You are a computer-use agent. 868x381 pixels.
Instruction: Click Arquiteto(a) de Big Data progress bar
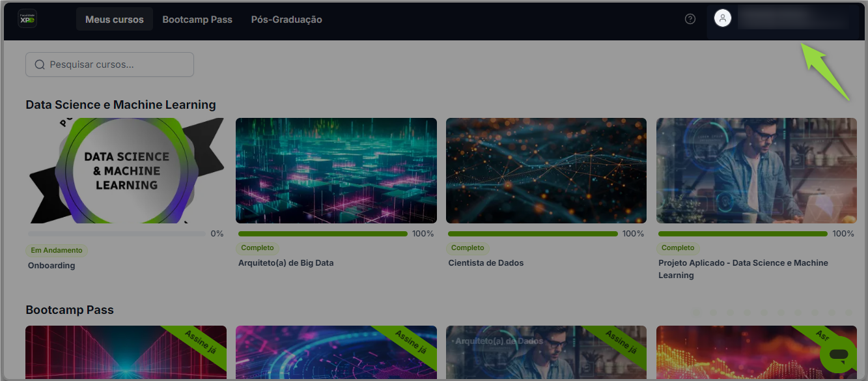point(323,234)
